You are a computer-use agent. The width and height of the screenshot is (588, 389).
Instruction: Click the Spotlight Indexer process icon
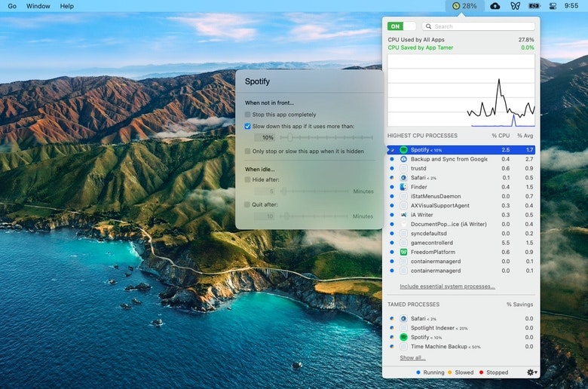(x=403, y=328)
